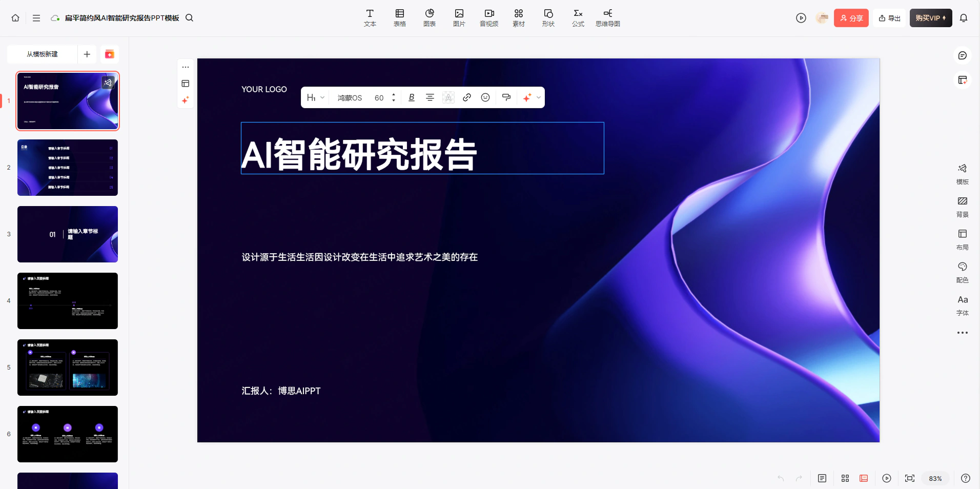The image size is (980, 489).
Task: Select slide 5 thumbnail
Action: pos(68,368)
